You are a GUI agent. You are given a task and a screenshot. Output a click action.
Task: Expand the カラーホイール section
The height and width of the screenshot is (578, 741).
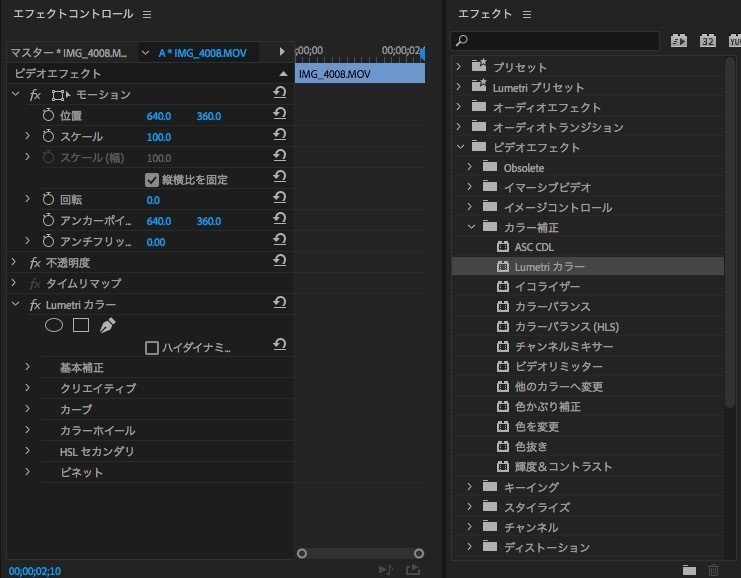click(x=27, y=430)
